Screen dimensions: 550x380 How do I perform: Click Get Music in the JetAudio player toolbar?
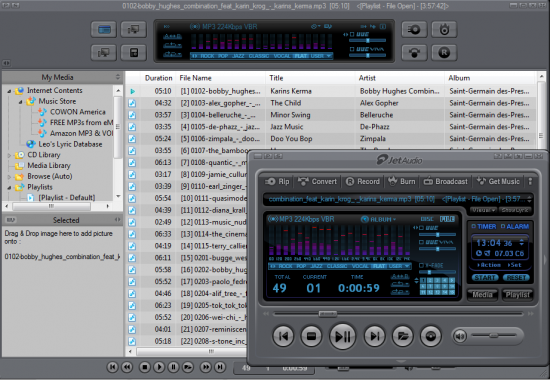click(498, 181)
